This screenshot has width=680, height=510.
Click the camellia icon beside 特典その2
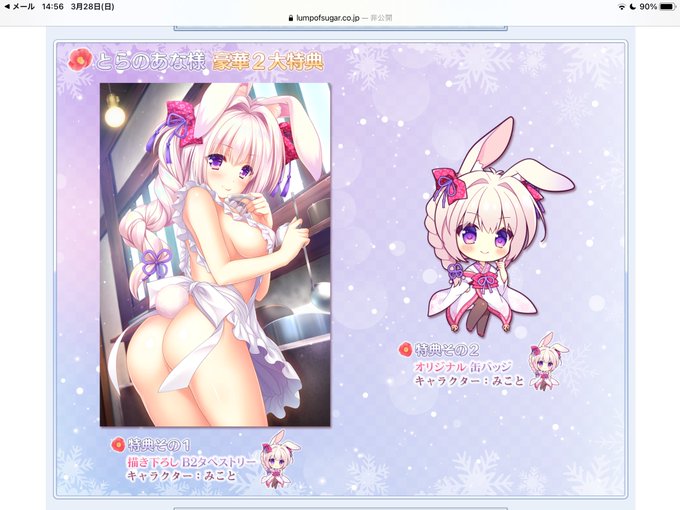[405, 349]
